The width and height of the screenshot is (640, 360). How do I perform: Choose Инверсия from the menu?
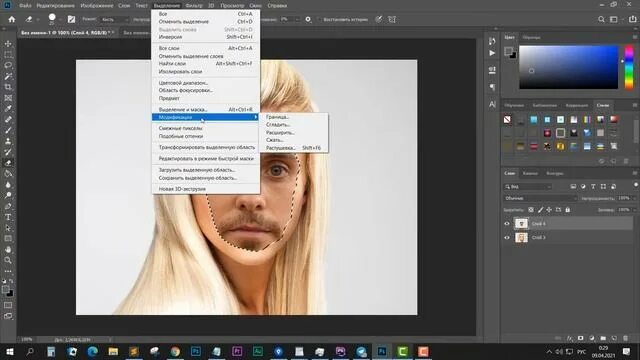click(205, 37)
